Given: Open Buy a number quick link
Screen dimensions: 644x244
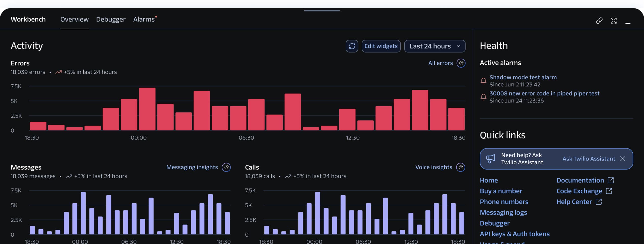Looking at the screenshot, I should click(x=501, y=191).
